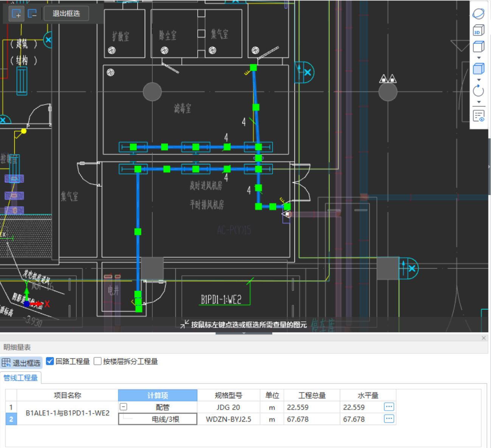Click 工程总量 value 22.559
The image size is (491, 448).
pos(312,407)
